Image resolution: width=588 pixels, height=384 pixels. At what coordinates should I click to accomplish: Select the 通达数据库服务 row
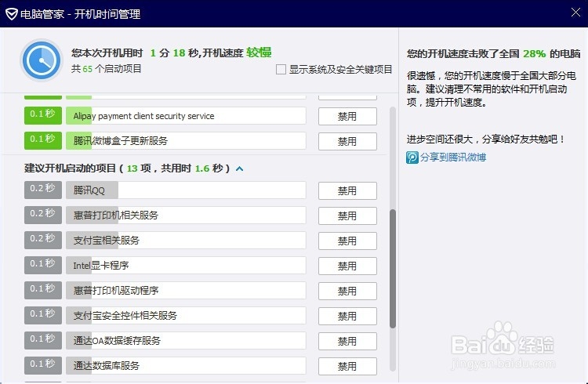186,366
